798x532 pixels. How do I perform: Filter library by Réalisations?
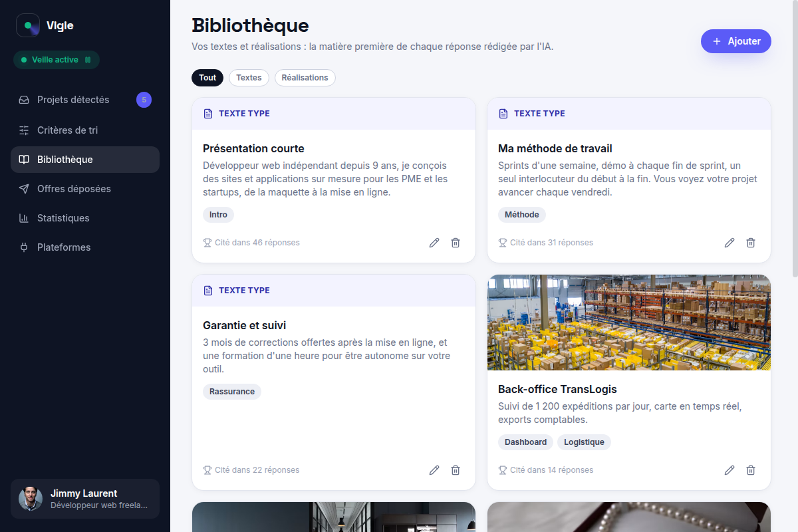click(x=305, y=78)
